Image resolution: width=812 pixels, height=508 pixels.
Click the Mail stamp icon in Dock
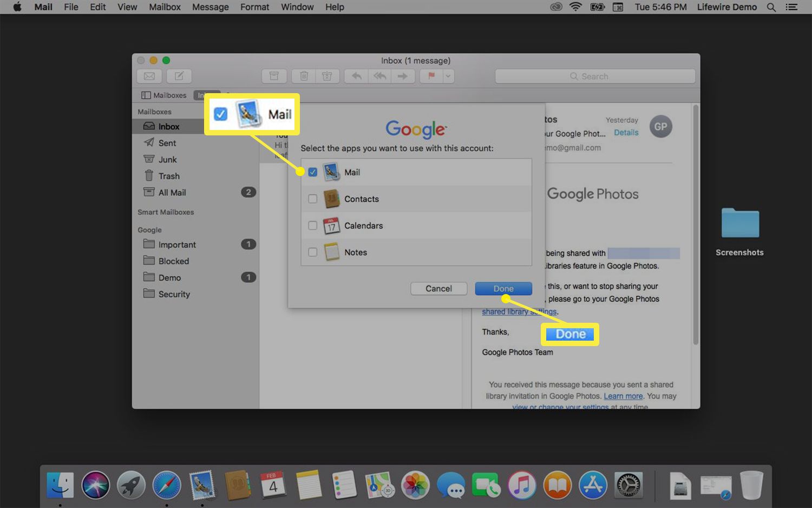(x=202, y=485)
